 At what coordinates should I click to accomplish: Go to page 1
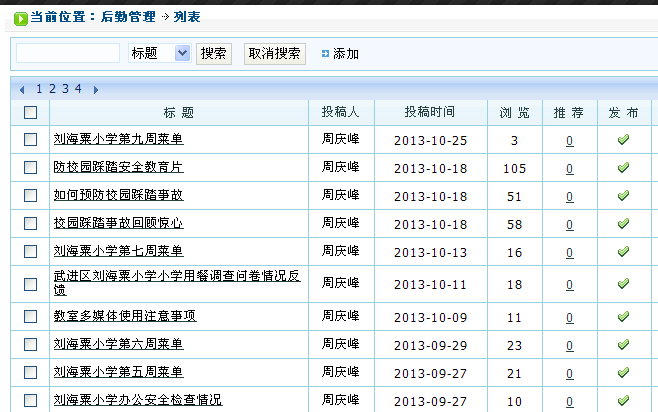pos(39,89)
